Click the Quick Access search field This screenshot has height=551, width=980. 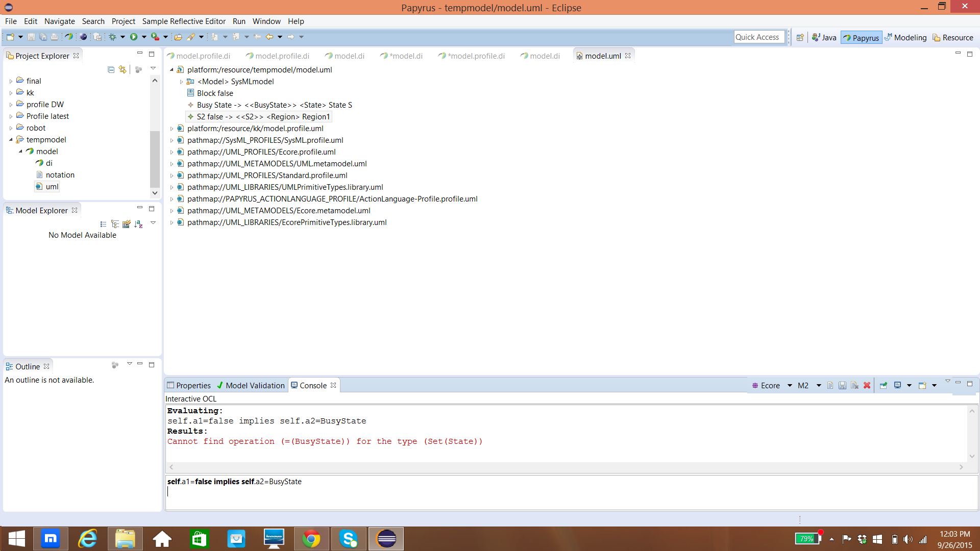pyautogui.click(x=759, y=37)
